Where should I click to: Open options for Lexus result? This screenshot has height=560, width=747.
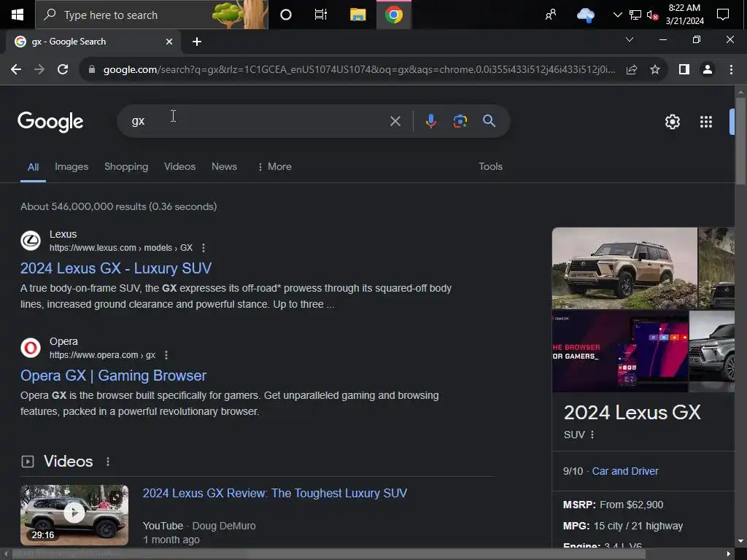pos(204,248)
